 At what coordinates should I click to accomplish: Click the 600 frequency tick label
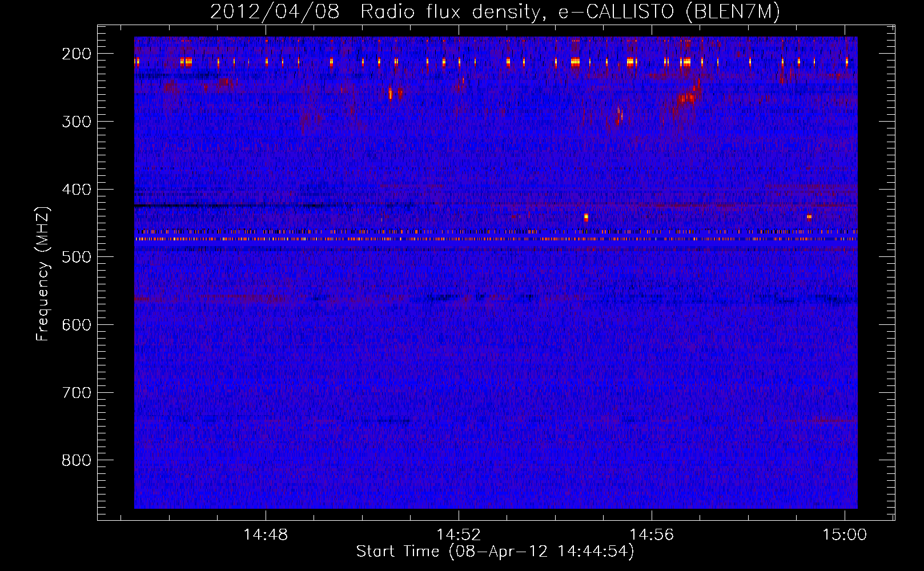[77, 324]
